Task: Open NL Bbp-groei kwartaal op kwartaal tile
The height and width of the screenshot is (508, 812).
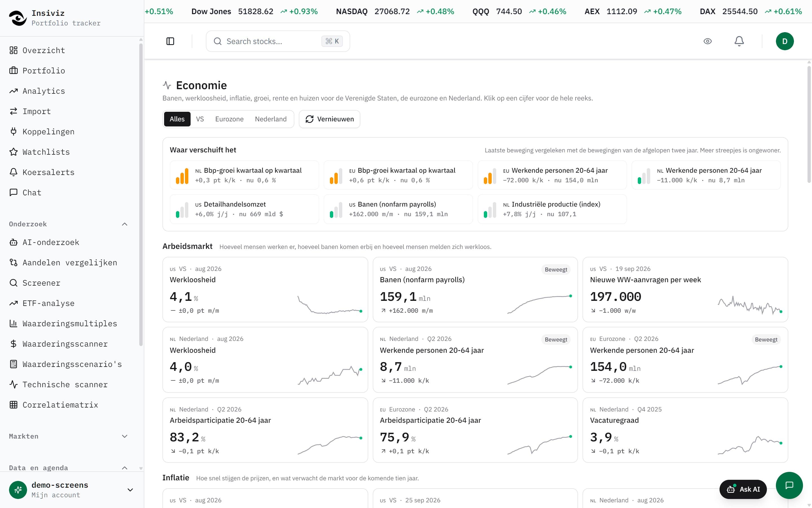Action: (244, 175)
